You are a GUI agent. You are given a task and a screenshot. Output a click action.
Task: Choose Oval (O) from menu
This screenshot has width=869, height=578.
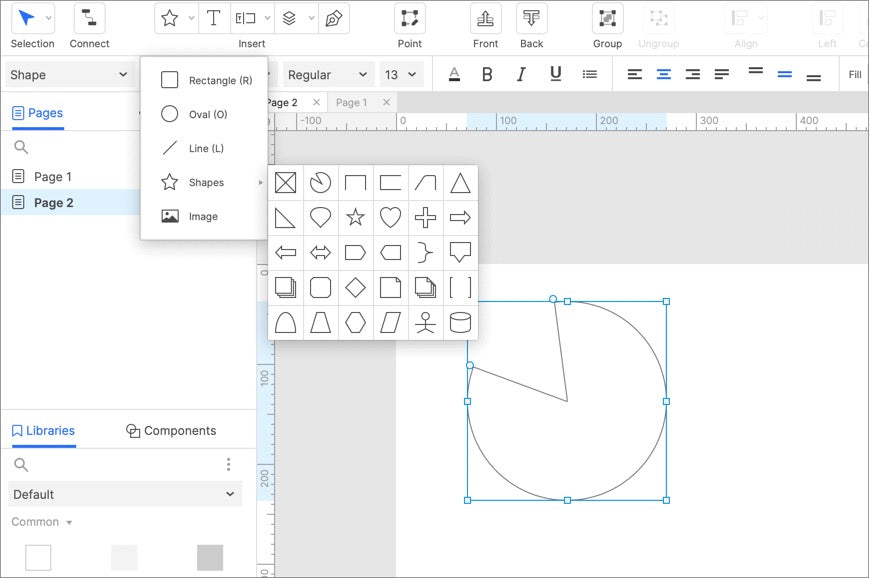point(205,114)
